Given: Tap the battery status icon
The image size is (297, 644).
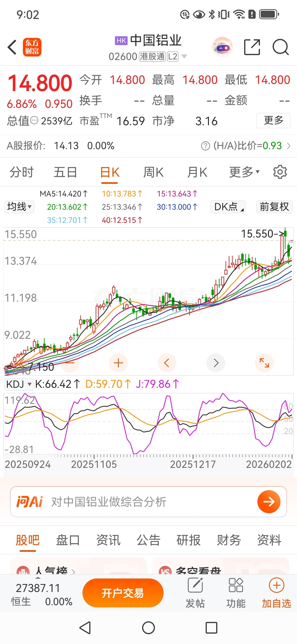Looking at the screenshot, I should [x=269, y=14].
